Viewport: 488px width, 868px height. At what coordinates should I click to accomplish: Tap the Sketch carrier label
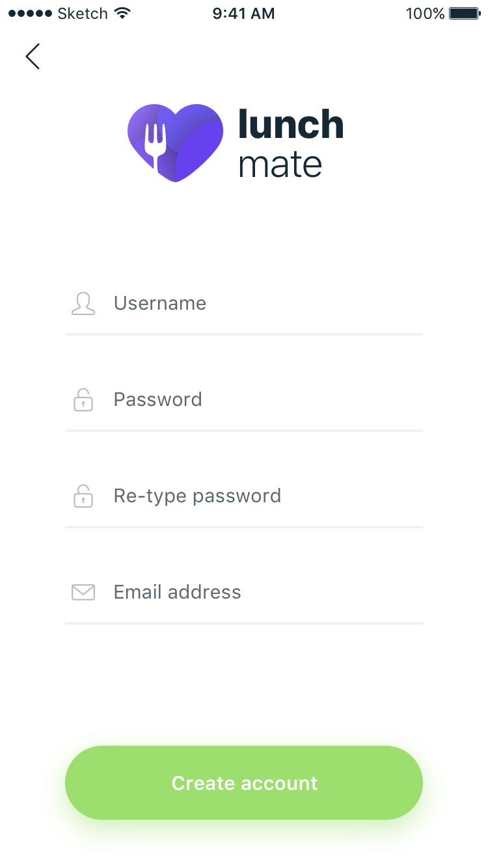click(x=82, y=14)
